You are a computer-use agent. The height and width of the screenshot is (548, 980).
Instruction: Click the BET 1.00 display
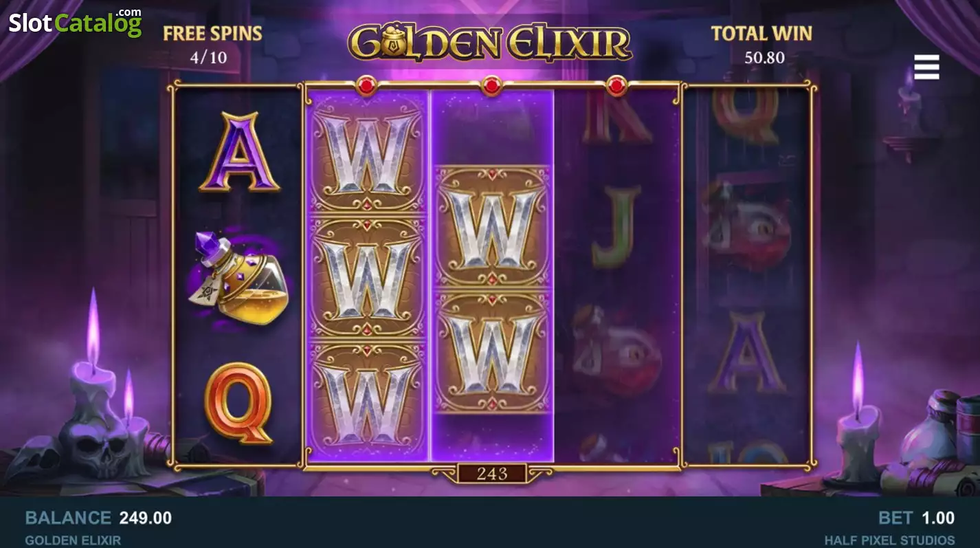coord(916,518)
